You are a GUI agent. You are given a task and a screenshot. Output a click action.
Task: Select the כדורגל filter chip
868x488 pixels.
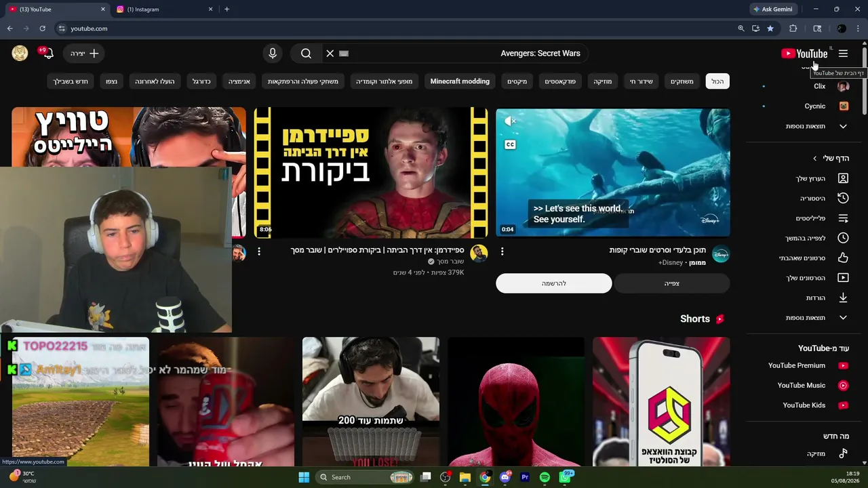pyautogui.click(x=201, y=81)
